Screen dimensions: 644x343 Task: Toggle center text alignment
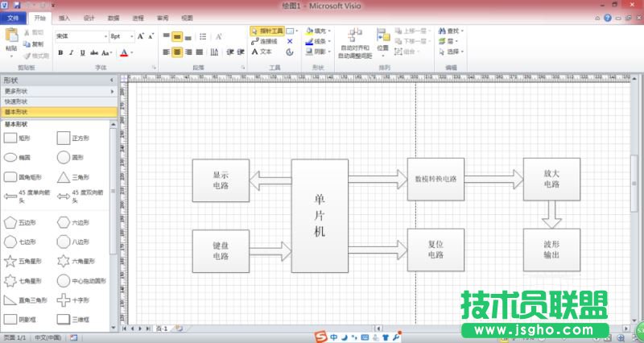(x=177, y=52)
